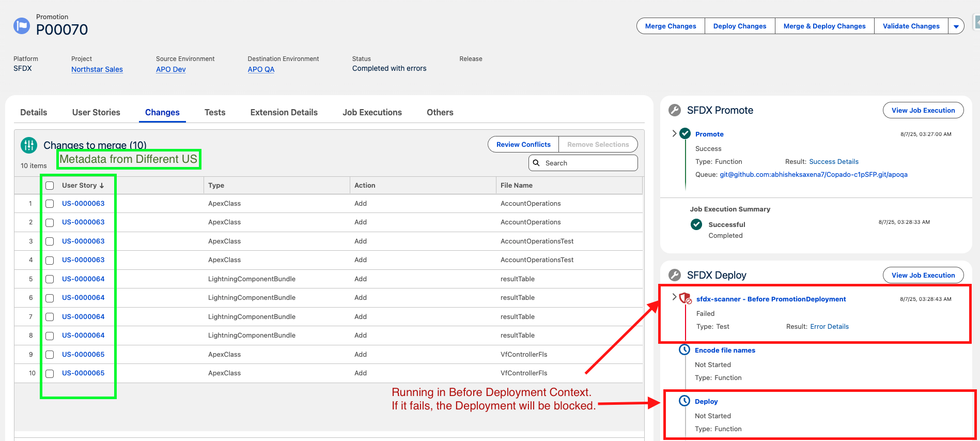Open the Northstar Sales project link
This screenshot has height=441, width=980.
(x=97, y=69)
